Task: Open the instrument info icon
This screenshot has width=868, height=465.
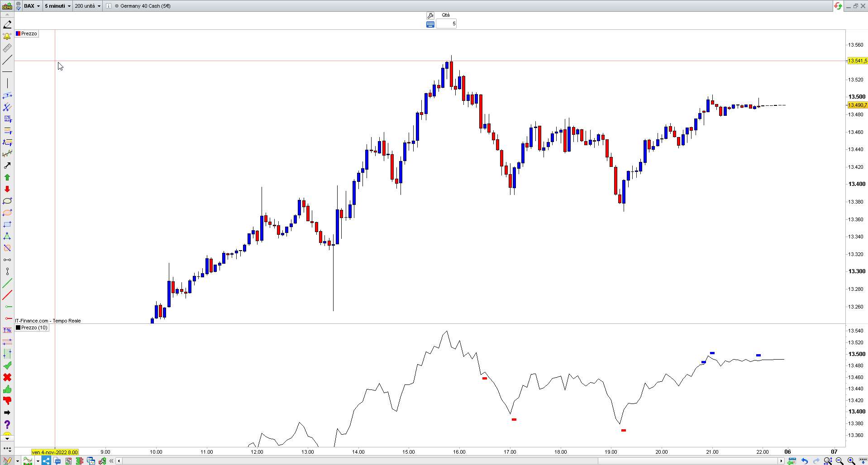Action: [109, 6]
